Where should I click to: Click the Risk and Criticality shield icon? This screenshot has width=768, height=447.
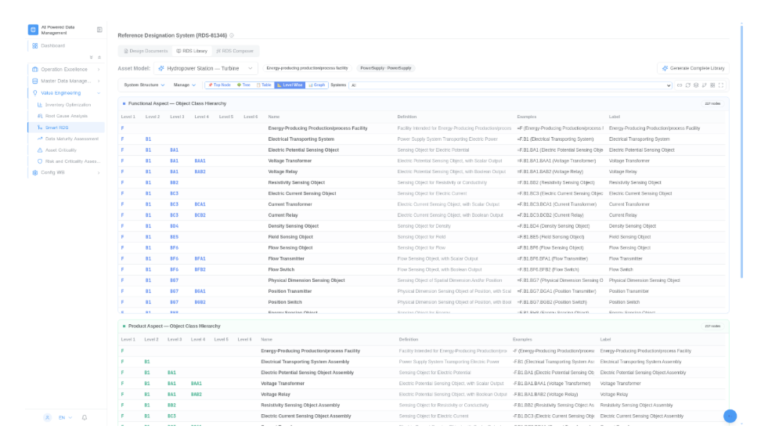pos(40,161)
